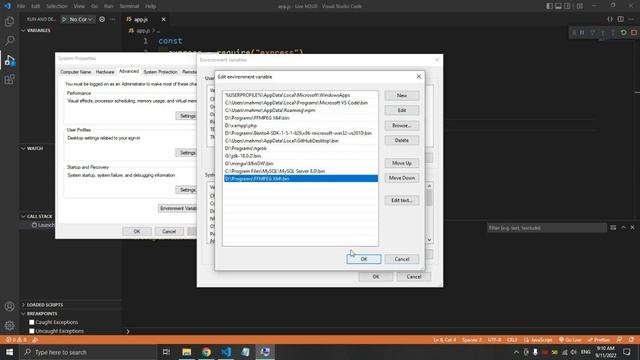Click Go Live in the status bar
Screen dimensions: 640x360
[570, 340]
